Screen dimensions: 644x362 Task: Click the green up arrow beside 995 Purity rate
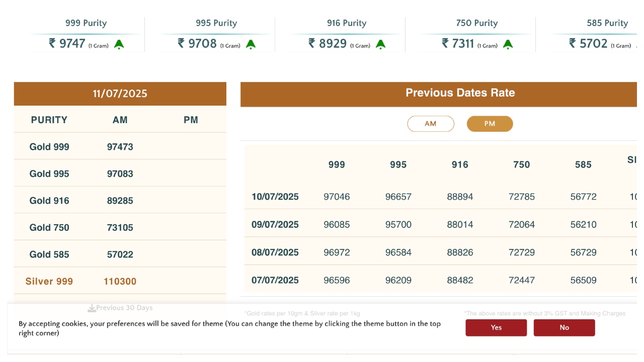coord(251,44)
